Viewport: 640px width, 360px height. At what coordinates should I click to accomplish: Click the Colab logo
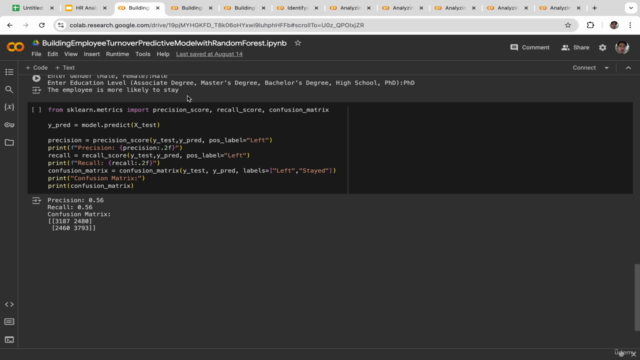(16, 47)
